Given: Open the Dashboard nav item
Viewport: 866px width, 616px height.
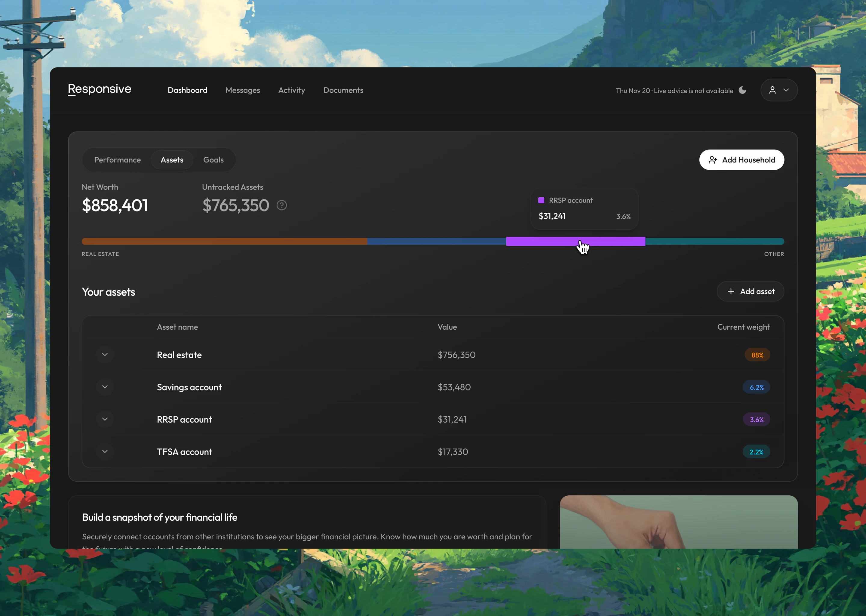Looking at the screenshot, I should tap(187, 90).
